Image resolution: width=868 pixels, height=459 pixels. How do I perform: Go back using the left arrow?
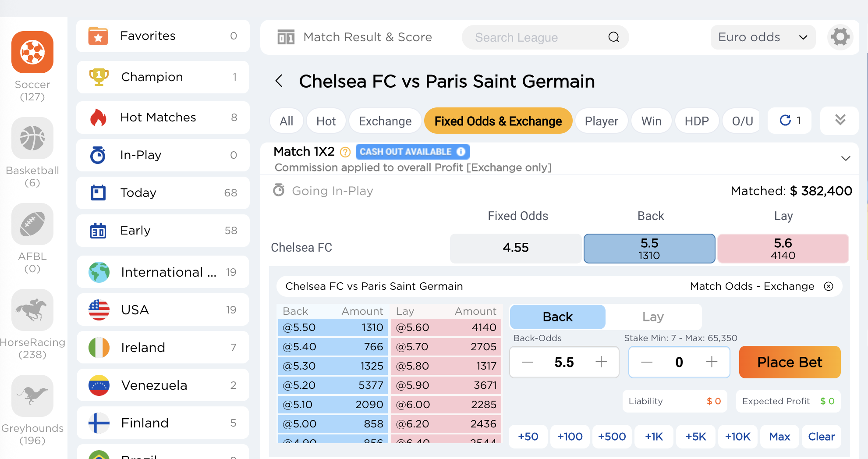(x=279, y=81)
